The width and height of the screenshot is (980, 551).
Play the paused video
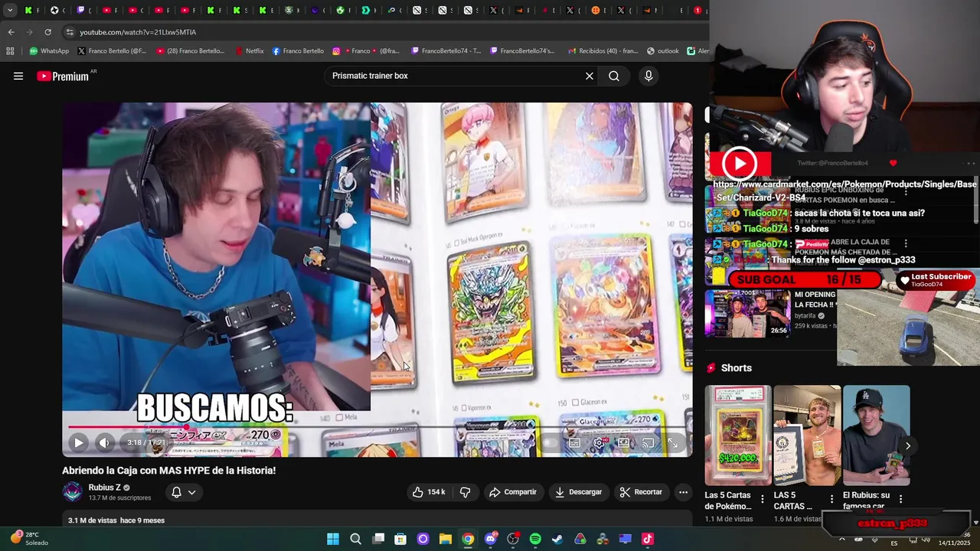[x=79, y=442]
